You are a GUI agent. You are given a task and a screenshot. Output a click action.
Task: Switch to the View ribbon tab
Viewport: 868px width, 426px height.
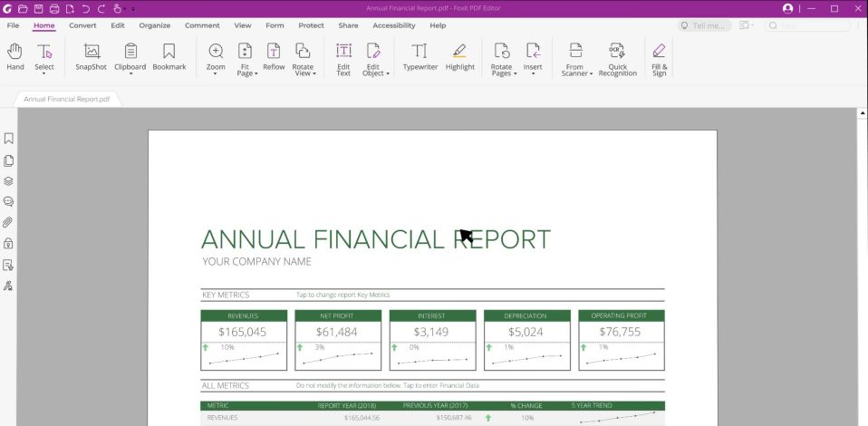[x=243, y=25]
